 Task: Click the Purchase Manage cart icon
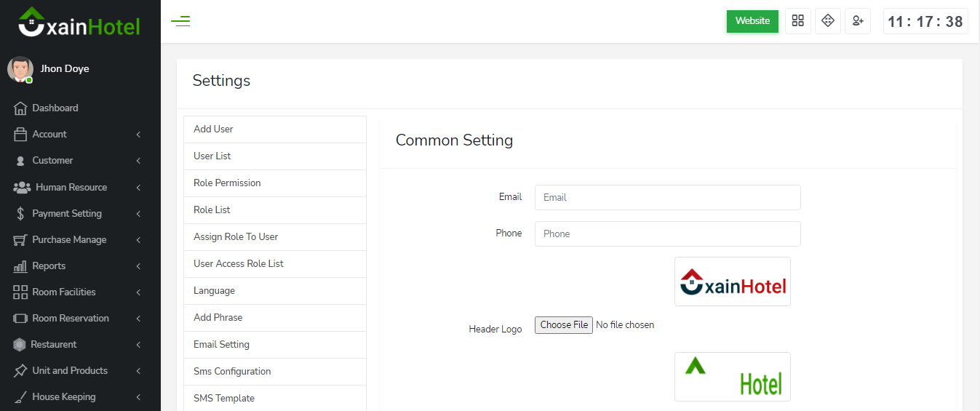[20, 240]
